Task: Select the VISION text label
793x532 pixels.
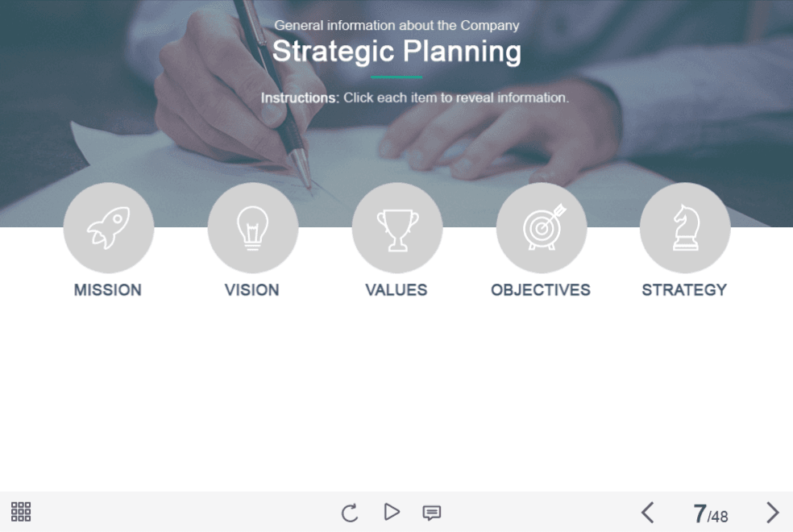Action: [x=252, y=290]
